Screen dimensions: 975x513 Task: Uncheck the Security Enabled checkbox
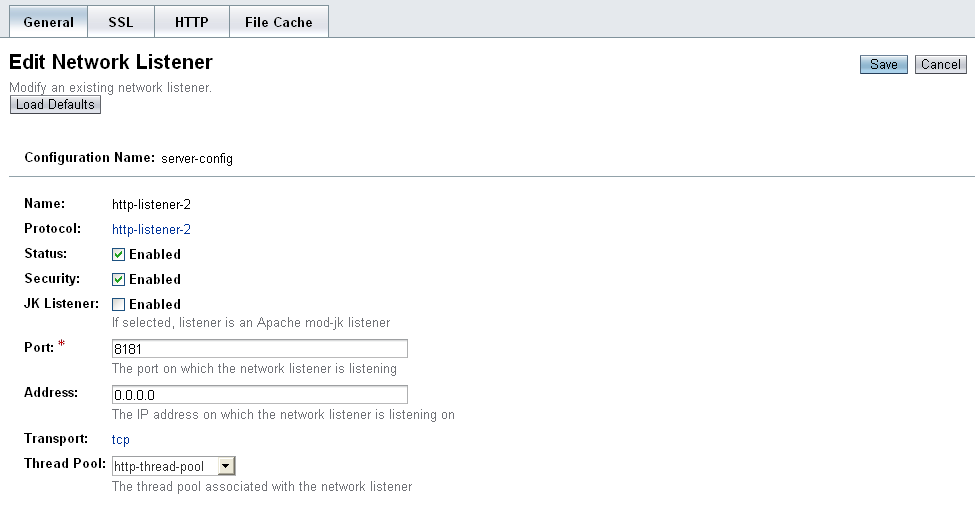[118, 279]
